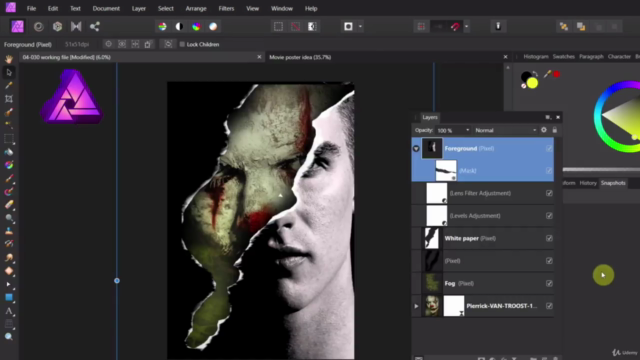Open the Layer menu

click(x=138, y=8)
